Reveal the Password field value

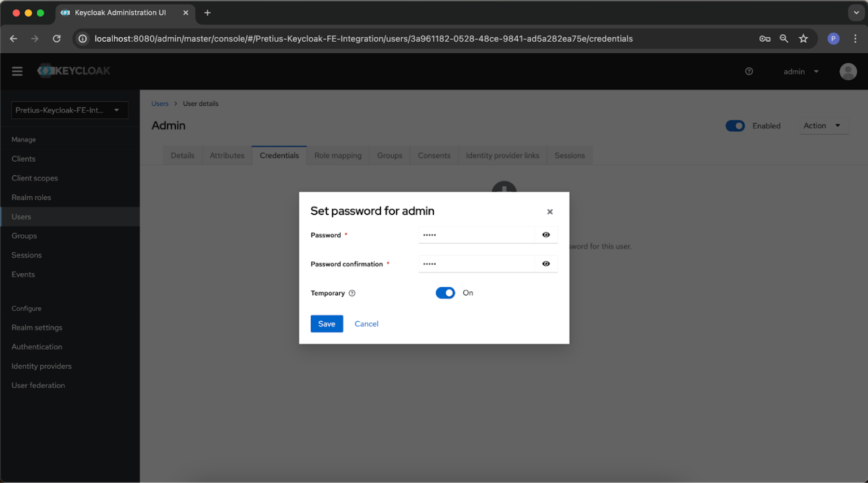pyautogui.click(x=545, y=234)
